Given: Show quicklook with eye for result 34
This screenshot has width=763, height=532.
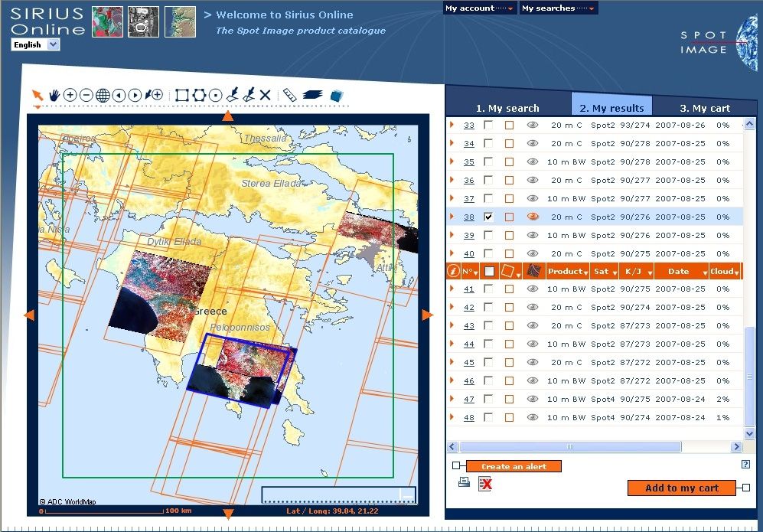Looking at the screenshot, I should point(533,143).
